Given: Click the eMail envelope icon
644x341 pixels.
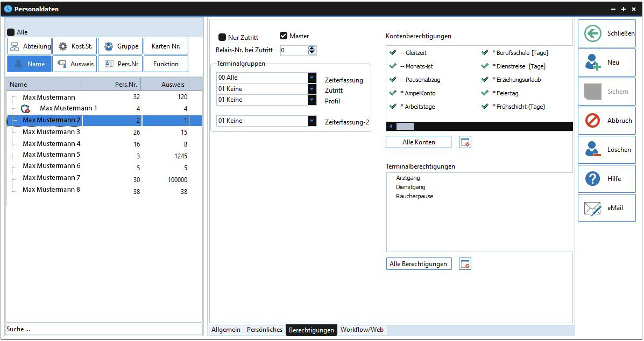Looking at the screenshot, I should (592, 208).
